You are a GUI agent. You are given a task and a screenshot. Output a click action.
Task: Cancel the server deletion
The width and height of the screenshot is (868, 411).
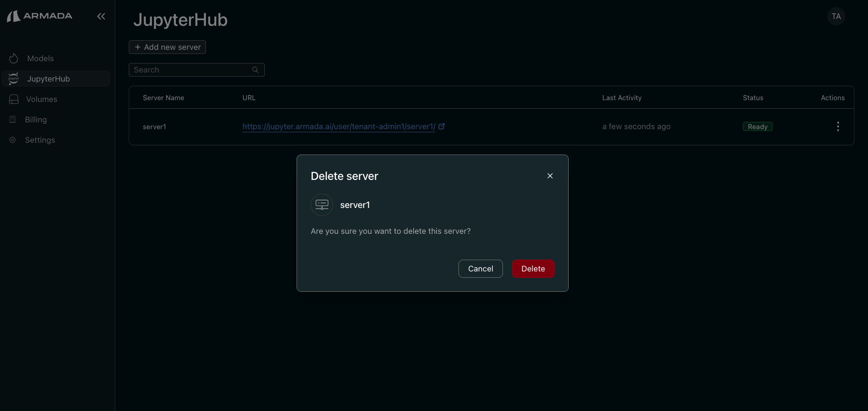[x=480, y=269]
